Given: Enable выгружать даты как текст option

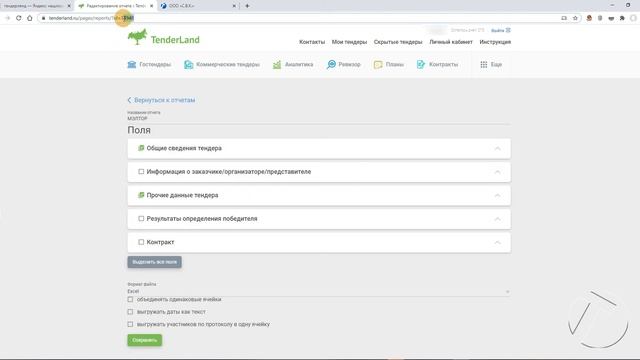Looking at the screenshot, I should tap(130, 311).
